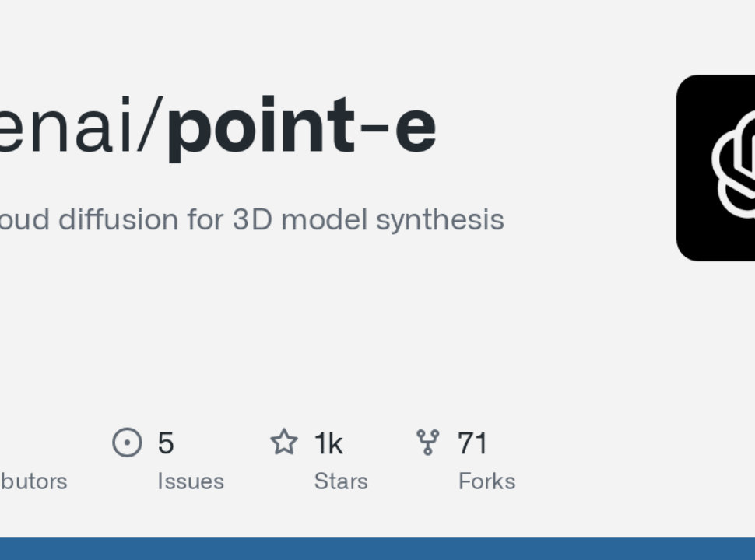The height and width of the screenshot is (560, 755).
Task: Click the bold point-e repository name
Action: click(x=302, y=128)
